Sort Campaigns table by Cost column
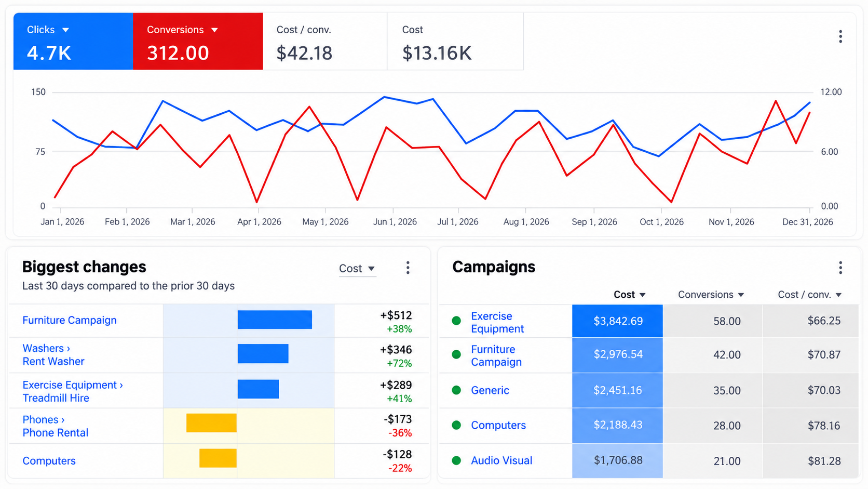868x489 pixels. 629,295
